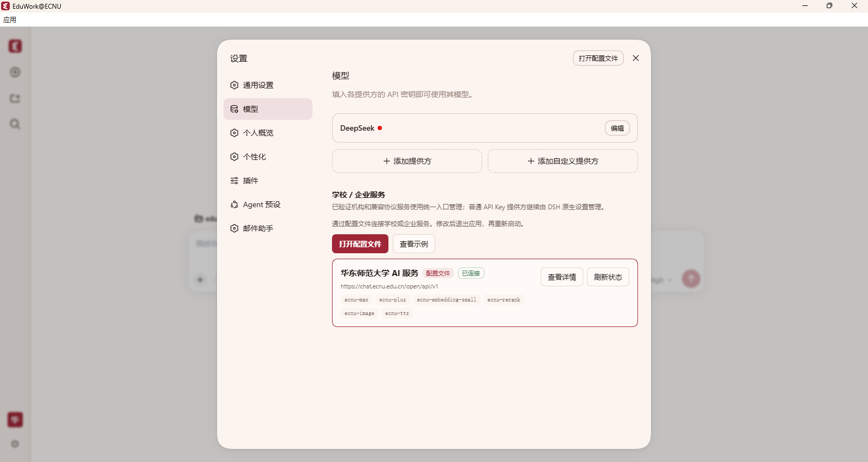The width and height of the screenshot is (868, 462).
Task: Open the 通用设置 section
Action: pos(268,85)
